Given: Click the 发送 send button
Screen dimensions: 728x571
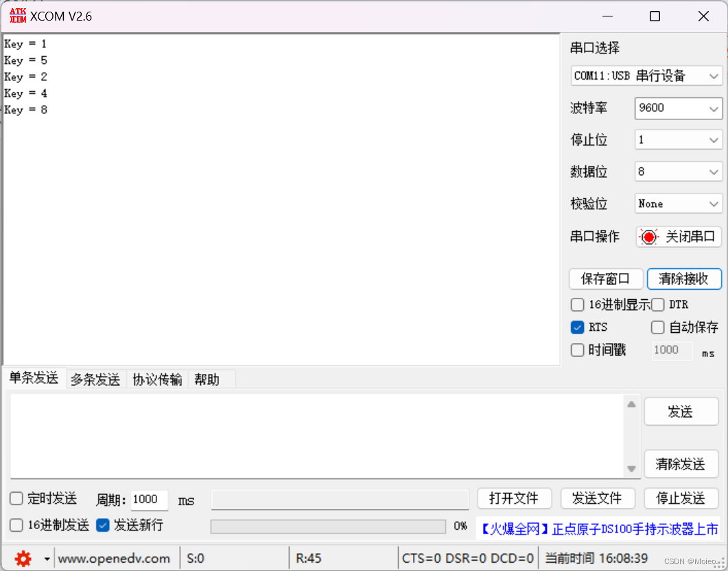Looking at the screenshot, I should [x=681, y=411].
